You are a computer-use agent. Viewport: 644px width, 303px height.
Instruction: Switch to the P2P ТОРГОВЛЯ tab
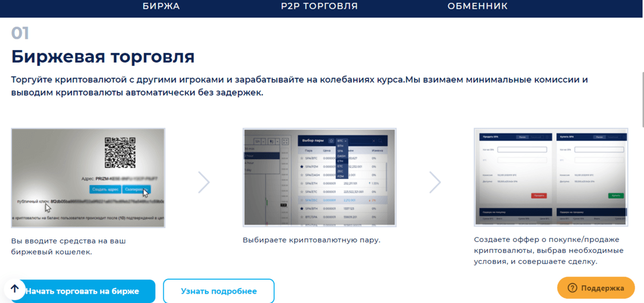319,6
